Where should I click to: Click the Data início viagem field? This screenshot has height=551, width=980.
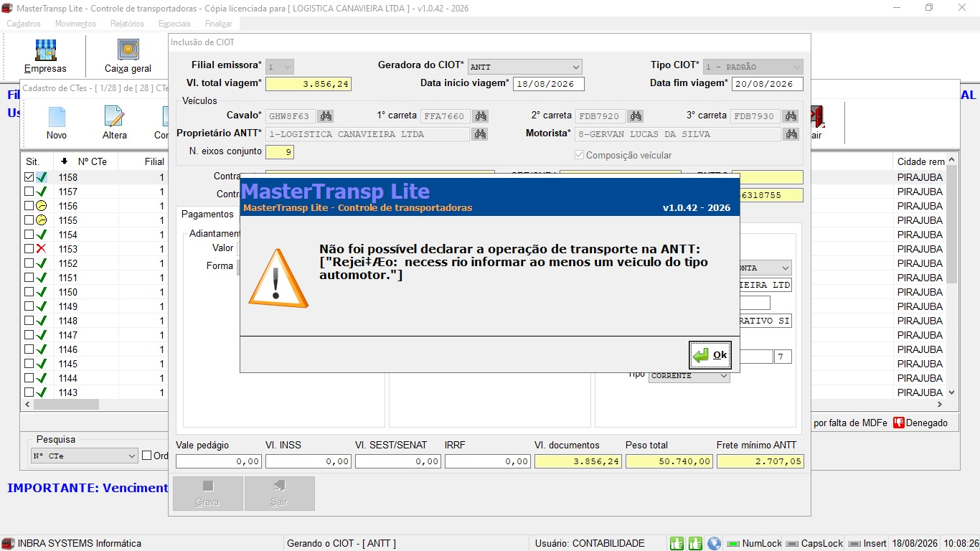549,84
